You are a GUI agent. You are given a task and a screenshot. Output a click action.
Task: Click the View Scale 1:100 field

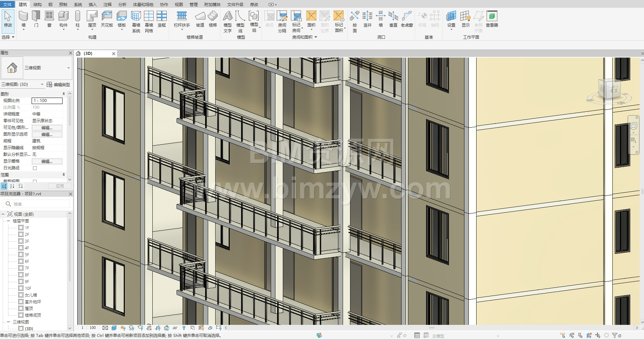click(47, 101)
